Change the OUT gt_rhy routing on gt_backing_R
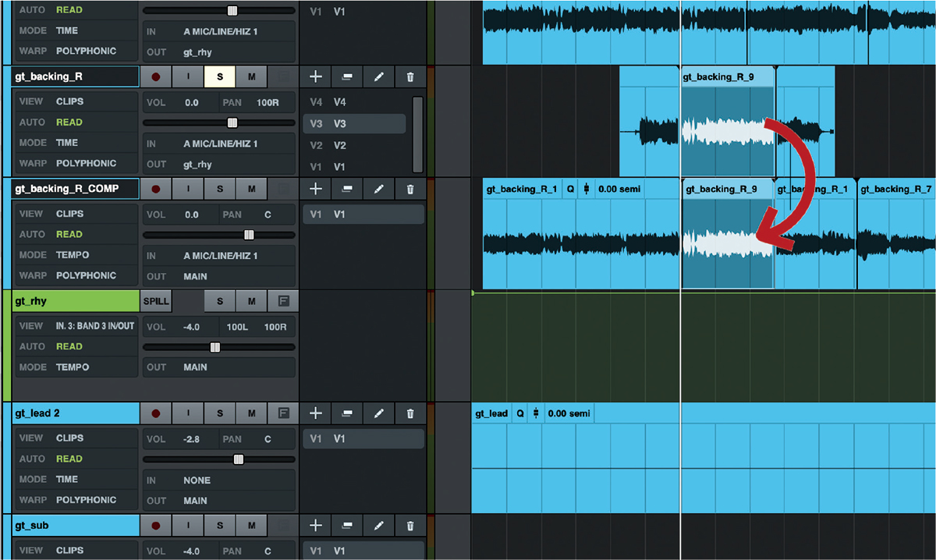 coord(219,165)
